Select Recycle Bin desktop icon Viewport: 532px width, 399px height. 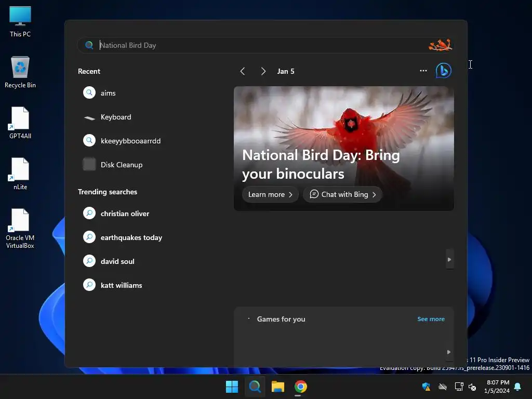click(20, 72)
